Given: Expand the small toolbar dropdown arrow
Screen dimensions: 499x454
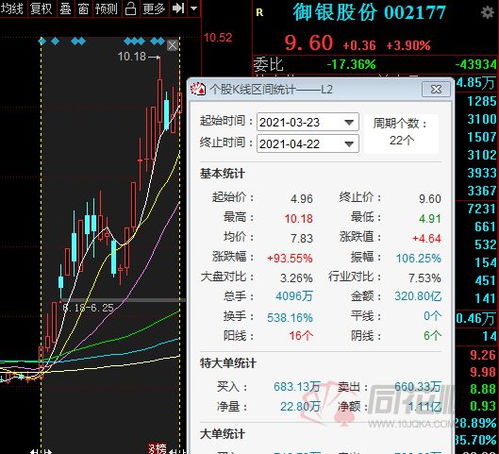Looking at the screenshot, I should [x=194, y=8].
